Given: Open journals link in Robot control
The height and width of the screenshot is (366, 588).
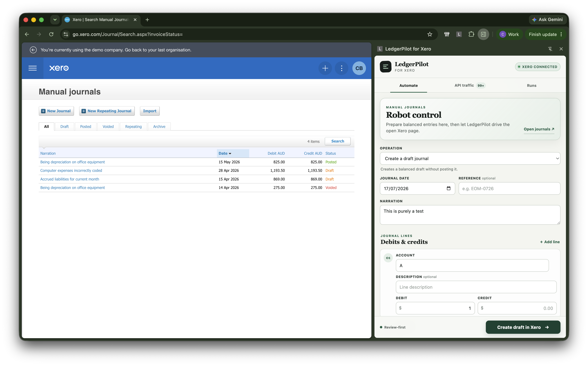Looking at the screenshot, I should [539, 129].
